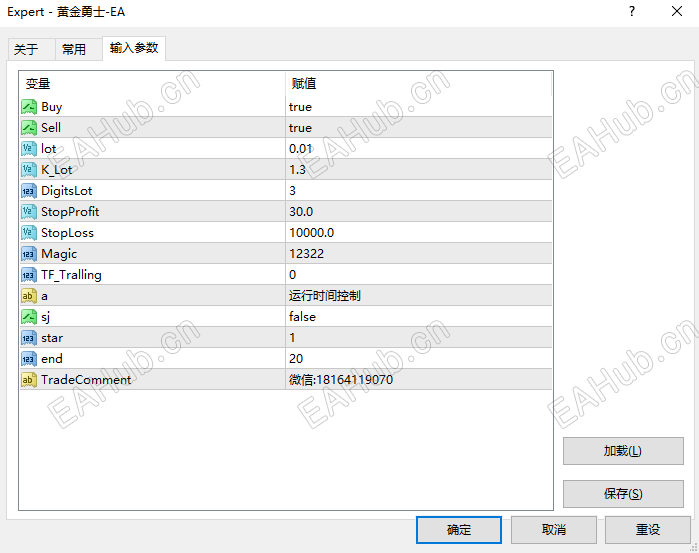Cancel the dialog with 取消
Viewport: 699px width, 553px height.
554,530
